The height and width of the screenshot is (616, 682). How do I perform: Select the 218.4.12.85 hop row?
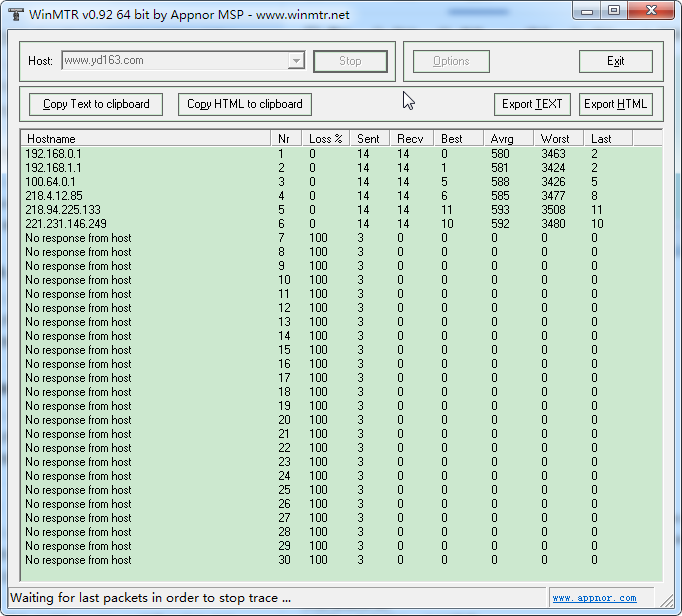pyautogui.click(x=341, y=196)
